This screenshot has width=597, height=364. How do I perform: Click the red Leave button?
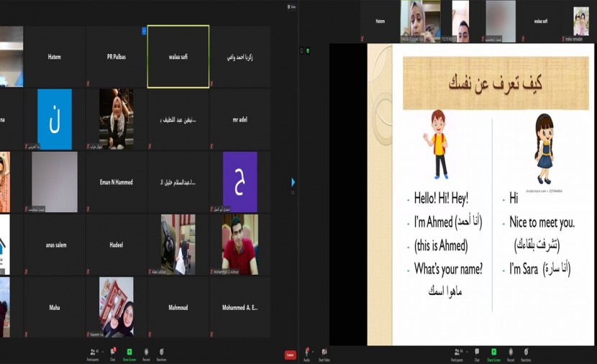point(290,355)
